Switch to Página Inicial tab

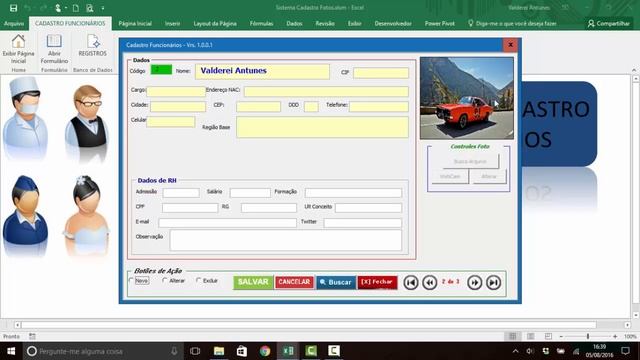click(135, 24)
